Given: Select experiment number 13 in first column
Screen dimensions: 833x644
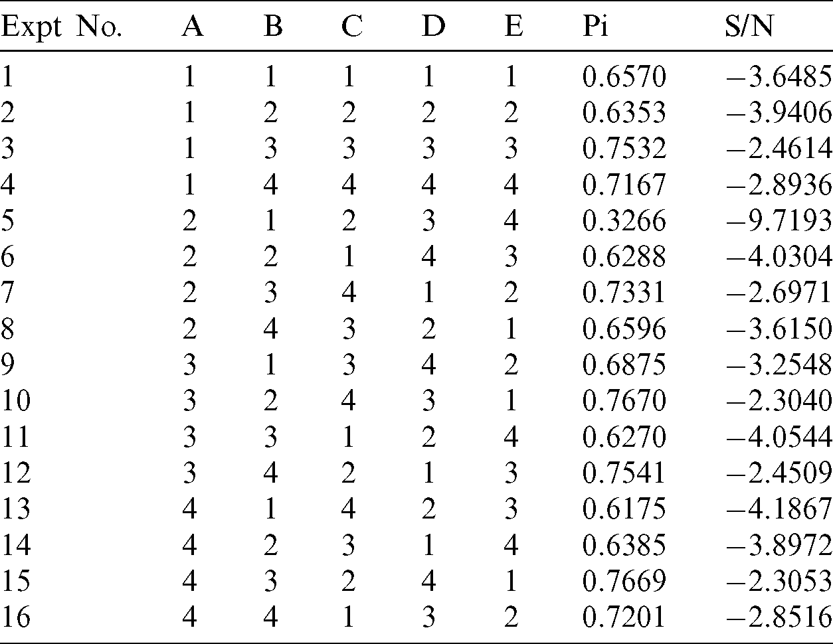Looking at the screenshot, I should coord(16,509).
